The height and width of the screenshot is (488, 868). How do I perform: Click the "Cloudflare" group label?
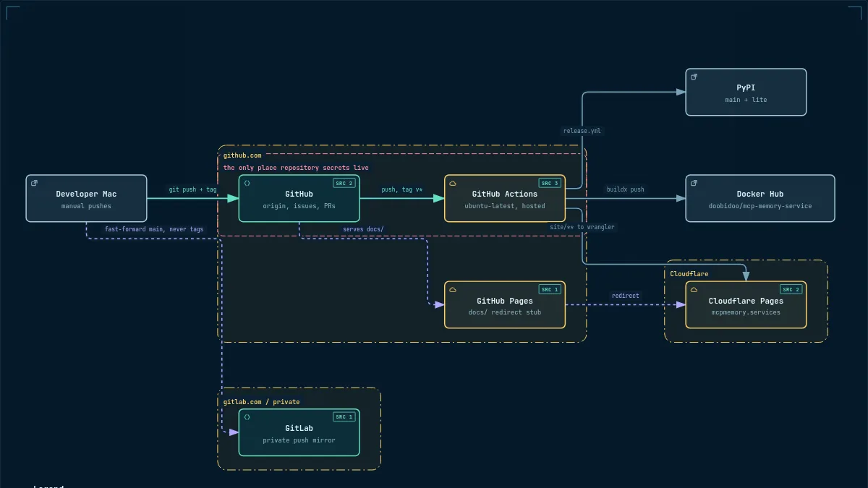[x=689, y=274]
